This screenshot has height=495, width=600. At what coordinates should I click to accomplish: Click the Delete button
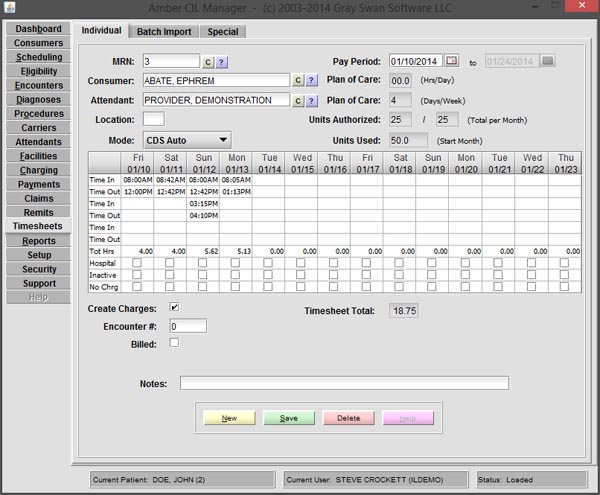pos(349,418)
